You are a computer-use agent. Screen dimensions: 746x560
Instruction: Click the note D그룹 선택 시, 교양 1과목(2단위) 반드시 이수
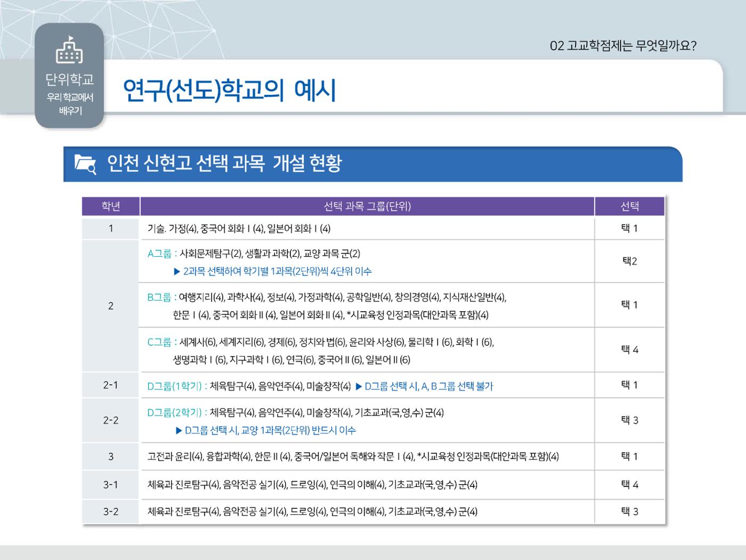tap(265, 430)
